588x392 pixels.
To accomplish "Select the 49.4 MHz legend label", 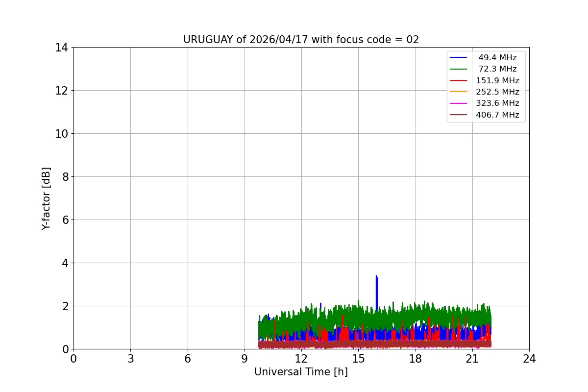I will point(497,58).
